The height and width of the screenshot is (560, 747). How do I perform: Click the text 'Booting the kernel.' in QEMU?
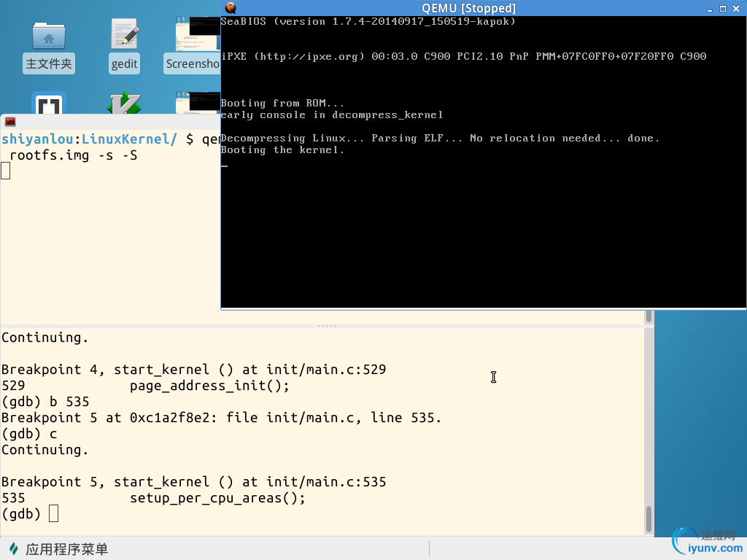[282, 150]
